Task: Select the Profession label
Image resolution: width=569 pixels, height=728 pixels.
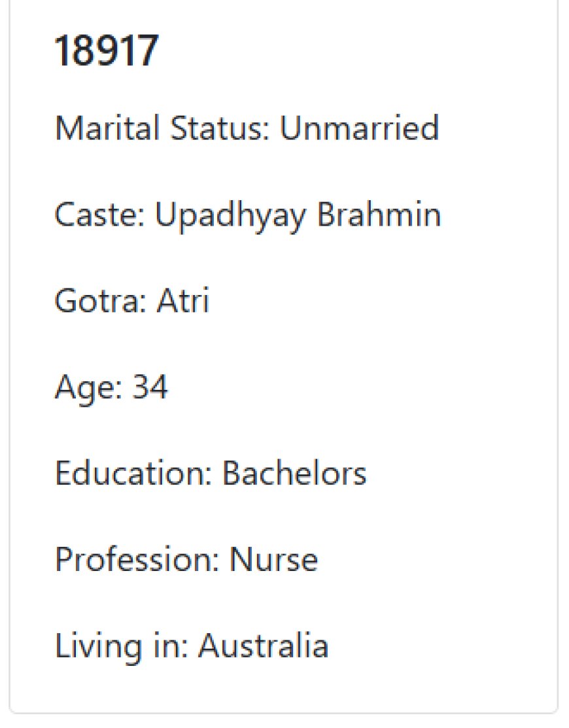Action: pos(137,559)
